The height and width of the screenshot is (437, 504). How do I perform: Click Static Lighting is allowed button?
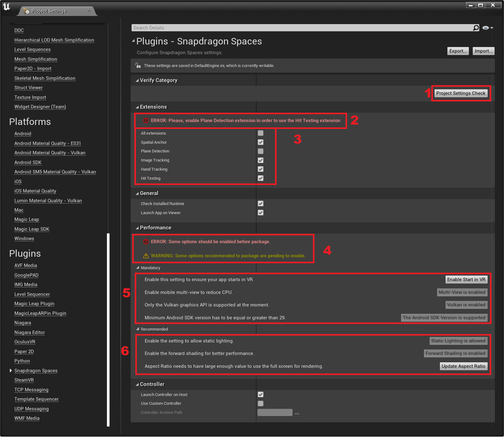[458, 341]
